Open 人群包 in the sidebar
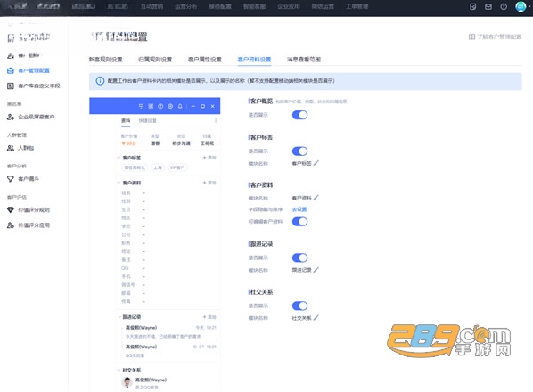The height and width of the screenshot is (392, 533). (26, 148)
